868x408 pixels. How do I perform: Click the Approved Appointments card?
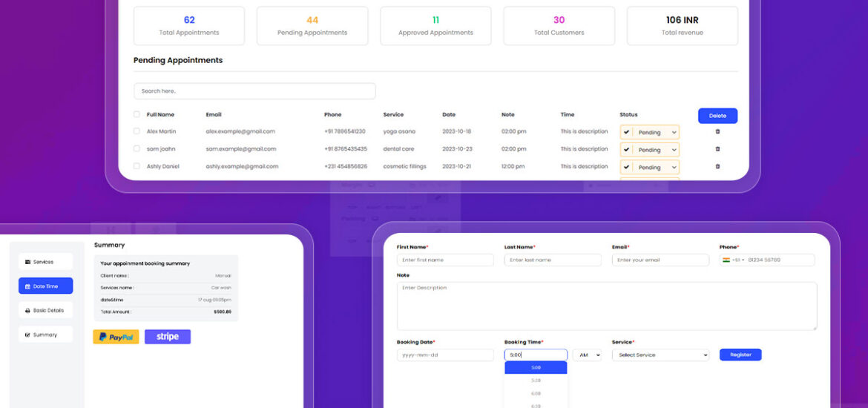tap(435, 26)
